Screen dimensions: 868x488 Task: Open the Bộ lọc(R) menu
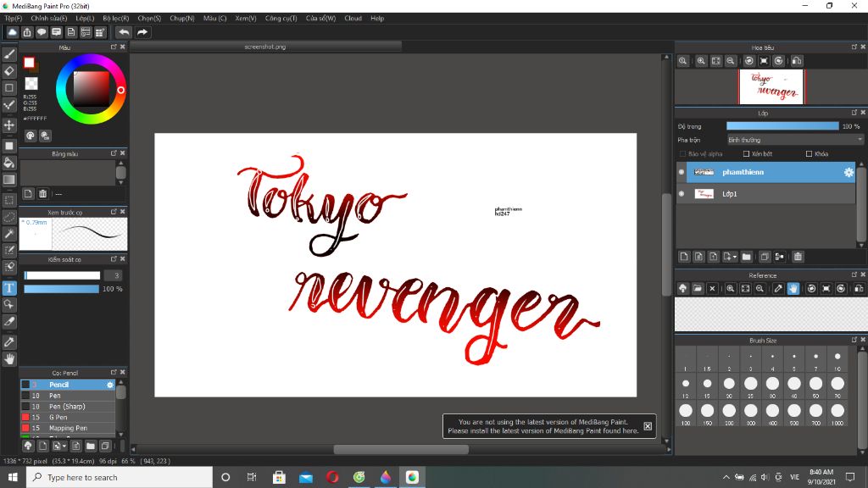(115, 19)
